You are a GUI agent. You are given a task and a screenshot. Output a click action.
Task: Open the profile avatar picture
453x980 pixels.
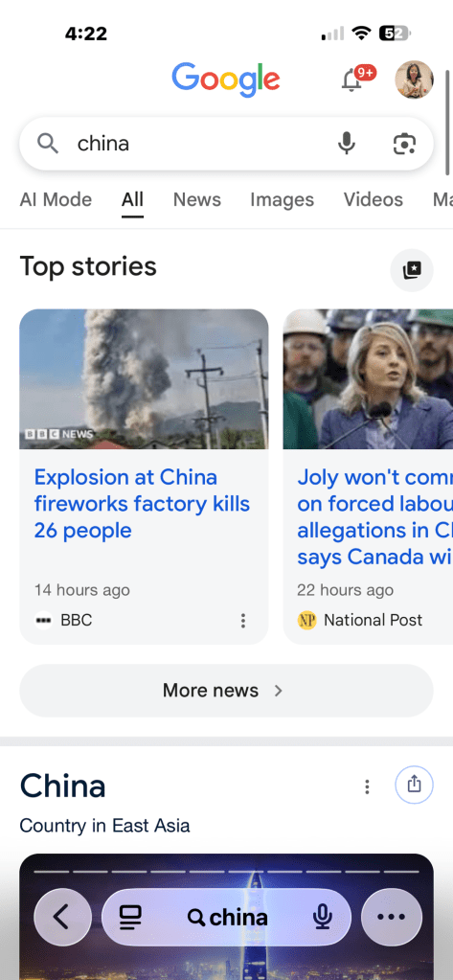(x=414, y=80)
